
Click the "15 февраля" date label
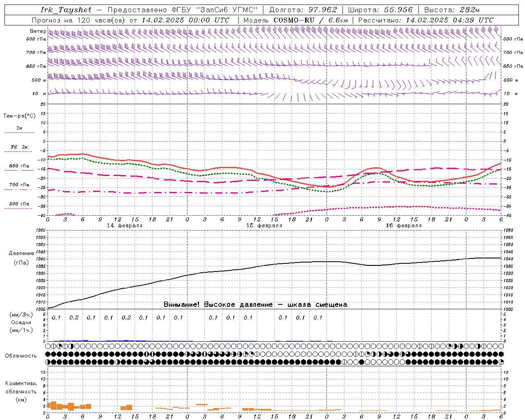click(x=264, y=226)
